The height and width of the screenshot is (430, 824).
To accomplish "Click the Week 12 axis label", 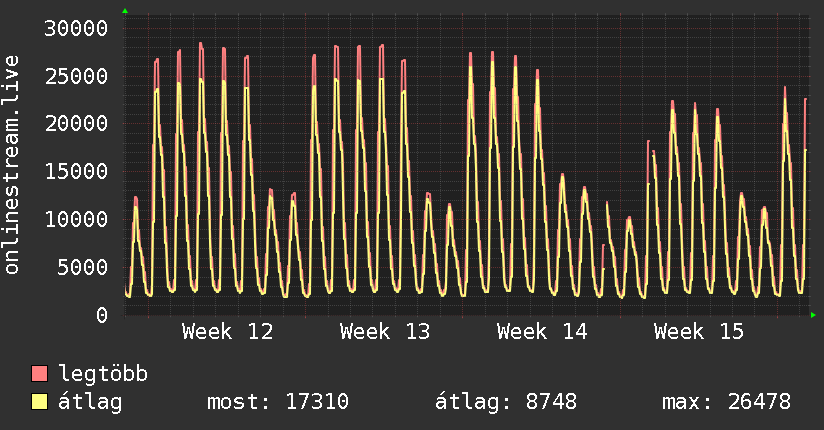I will (x=228, y=332).
